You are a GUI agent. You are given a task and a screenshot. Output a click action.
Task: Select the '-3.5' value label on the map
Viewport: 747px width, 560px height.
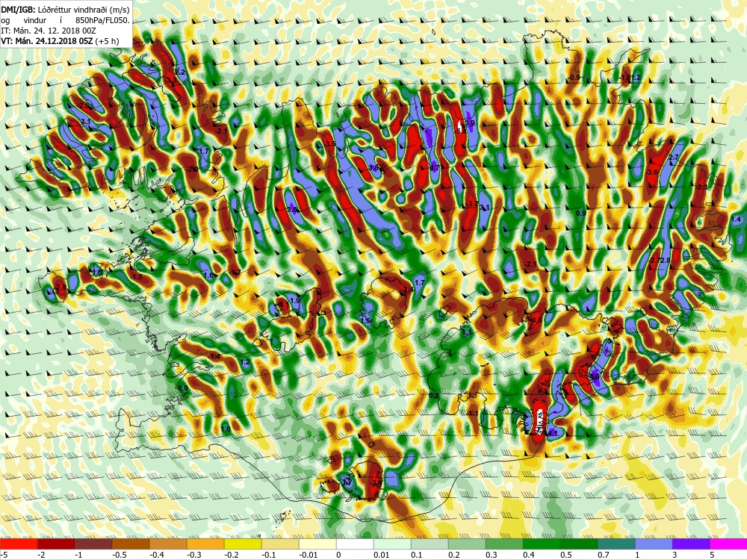coord(329,144)
